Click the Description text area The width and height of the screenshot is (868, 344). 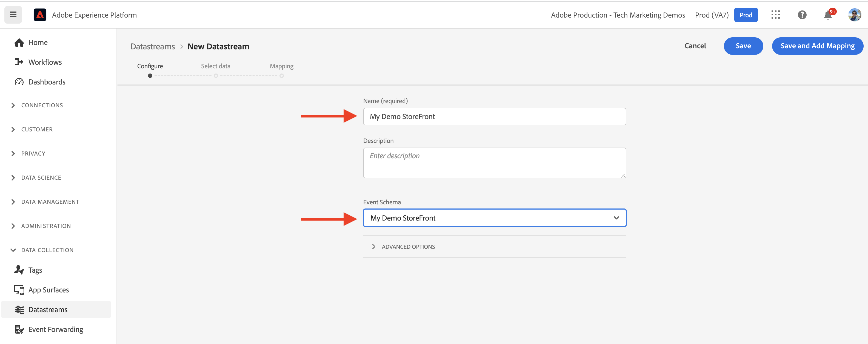pos(494,163)
